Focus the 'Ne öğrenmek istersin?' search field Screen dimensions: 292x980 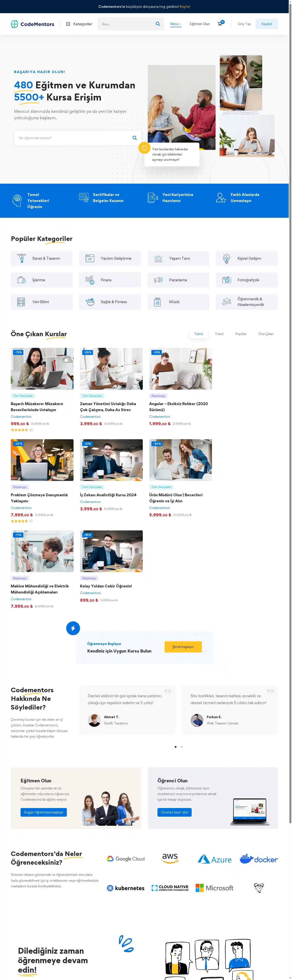click(72, 138)
